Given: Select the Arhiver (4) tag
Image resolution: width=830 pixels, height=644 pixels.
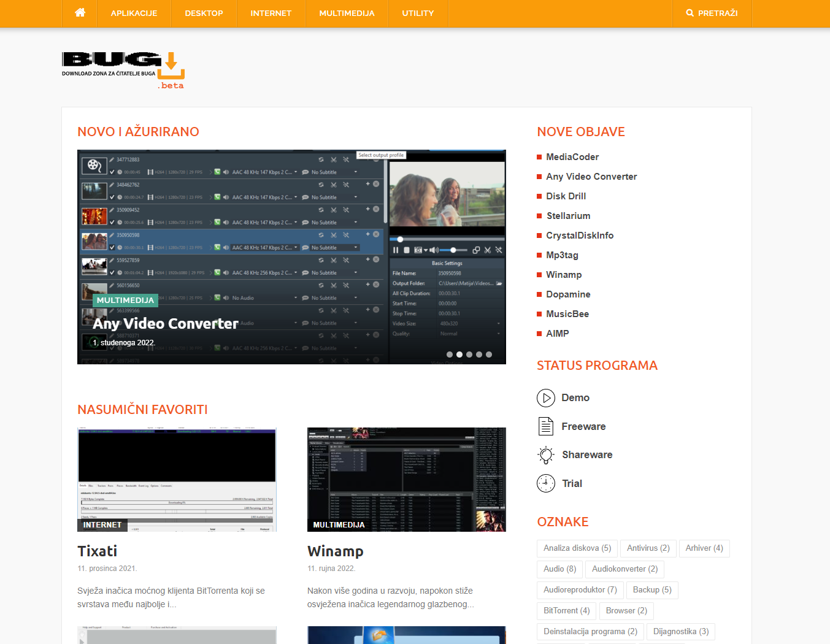Looking at the screenshot, I should [704, 548].
